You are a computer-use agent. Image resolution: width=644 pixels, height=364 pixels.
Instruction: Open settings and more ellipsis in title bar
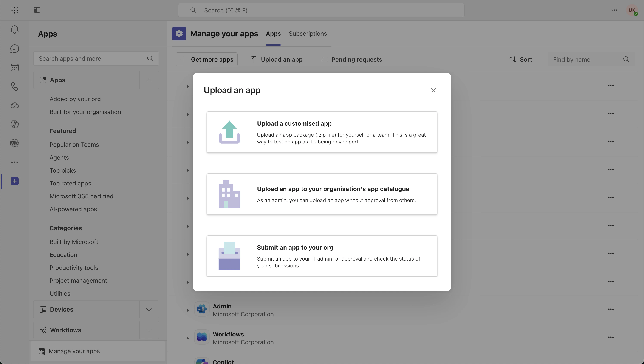(x=614, y=10)
